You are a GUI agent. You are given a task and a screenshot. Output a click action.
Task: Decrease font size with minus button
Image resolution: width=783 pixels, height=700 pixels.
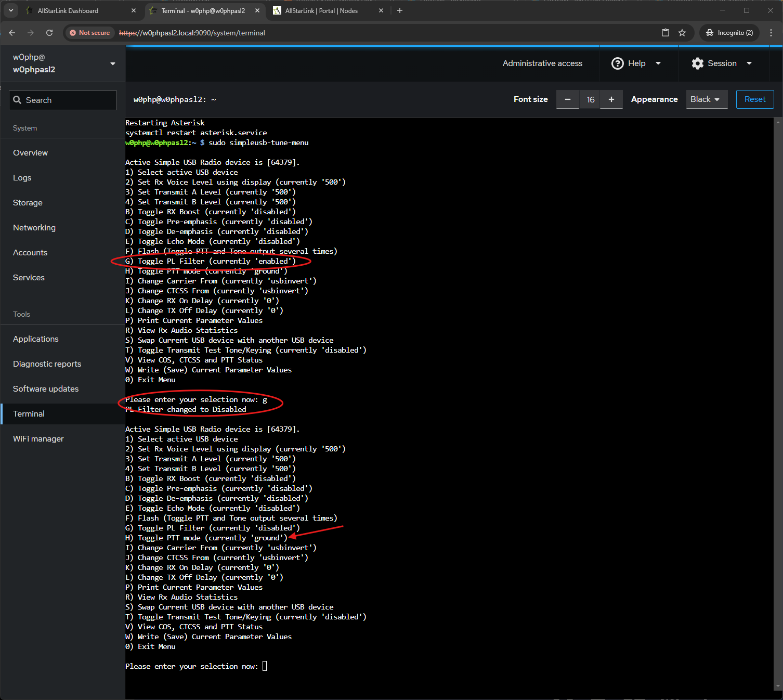click(568, 99)
